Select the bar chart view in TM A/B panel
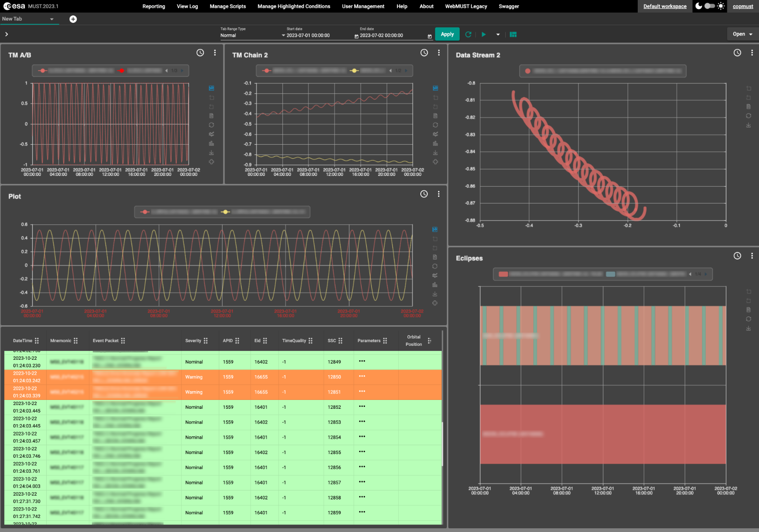 [x=211, y=143]
